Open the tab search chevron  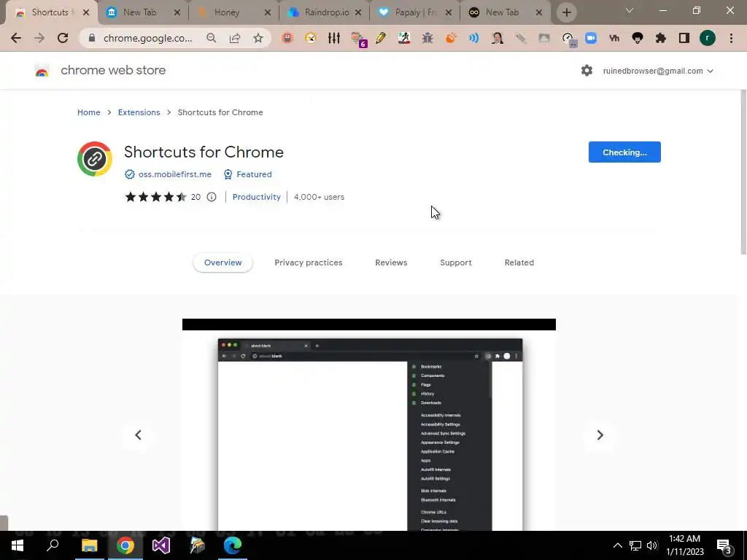pyautogui.click(x=630, y=10)
